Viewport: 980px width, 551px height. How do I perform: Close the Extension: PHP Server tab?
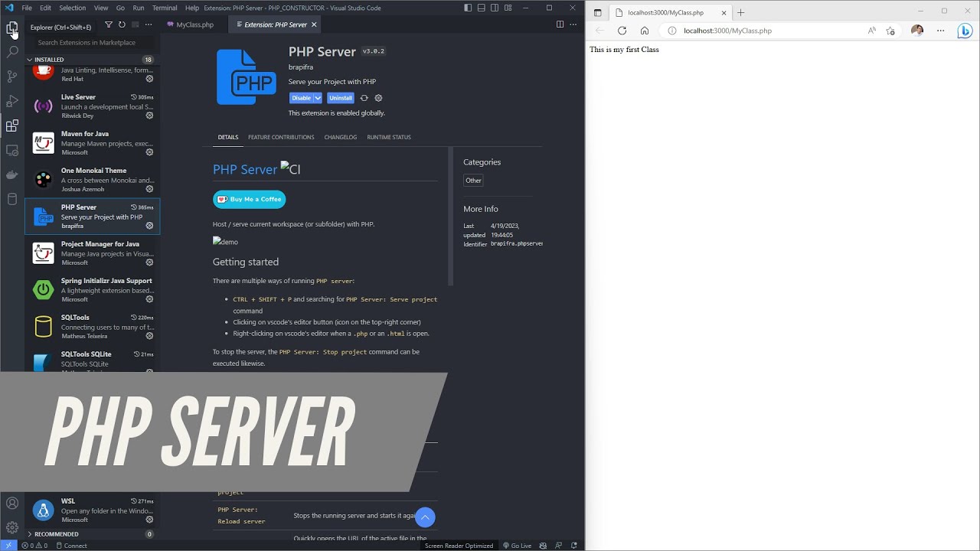[x=314, y=24]
